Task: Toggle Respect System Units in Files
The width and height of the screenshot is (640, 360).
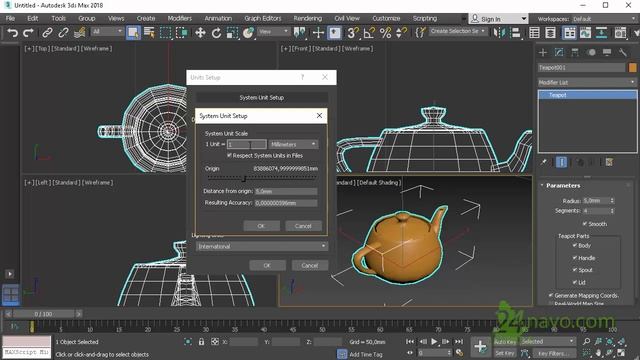Action: [229, 156]
